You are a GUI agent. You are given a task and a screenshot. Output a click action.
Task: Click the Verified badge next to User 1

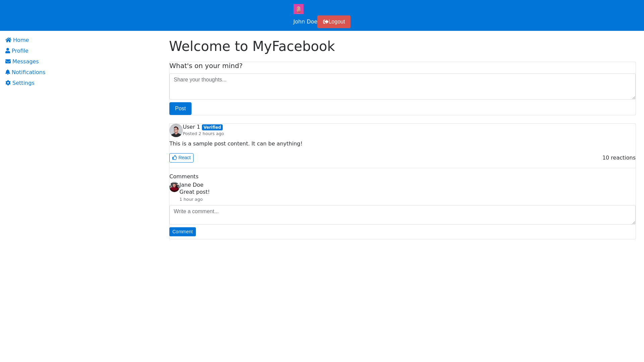212,127
